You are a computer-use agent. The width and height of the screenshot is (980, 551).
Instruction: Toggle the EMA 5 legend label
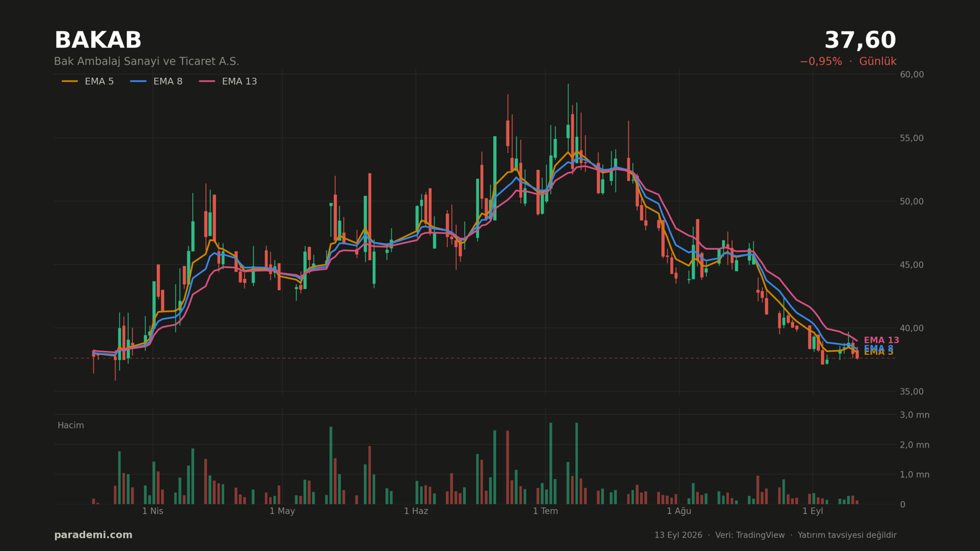[99, 81]
